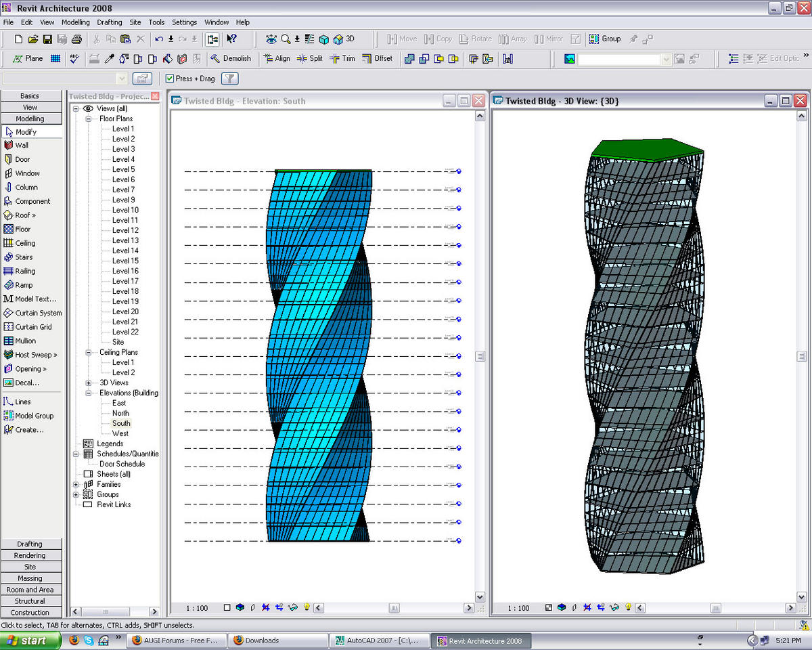The width and height of the screenshot is (812, 650).
Task: Click the Demolish tool in the toolbar
Action: pos(231,59)
